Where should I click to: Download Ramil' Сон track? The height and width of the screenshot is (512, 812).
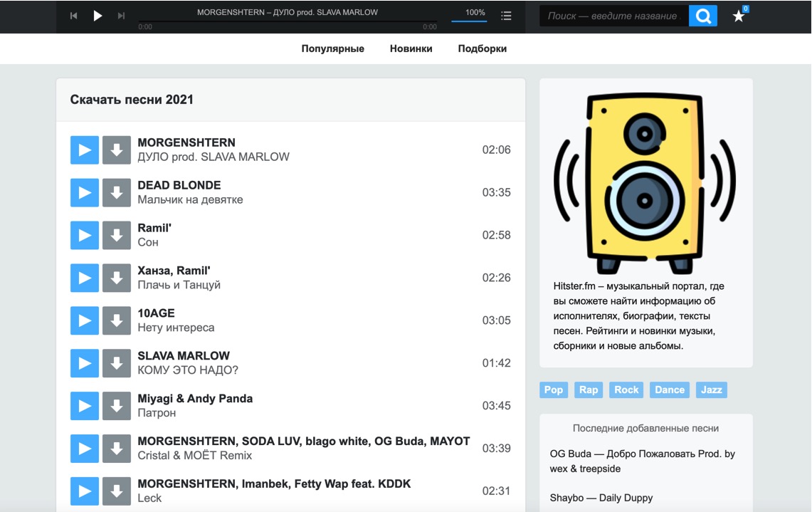(x=117, y=235)
